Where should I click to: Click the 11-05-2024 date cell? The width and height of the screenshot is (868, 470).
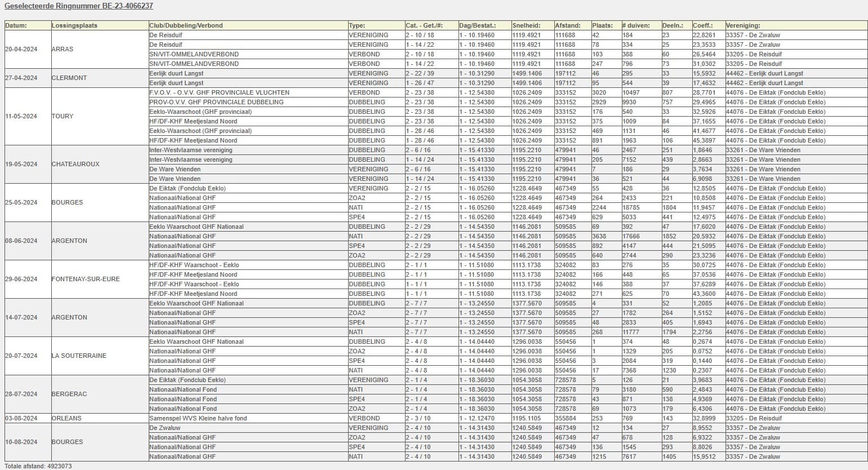tap(21, 116)
